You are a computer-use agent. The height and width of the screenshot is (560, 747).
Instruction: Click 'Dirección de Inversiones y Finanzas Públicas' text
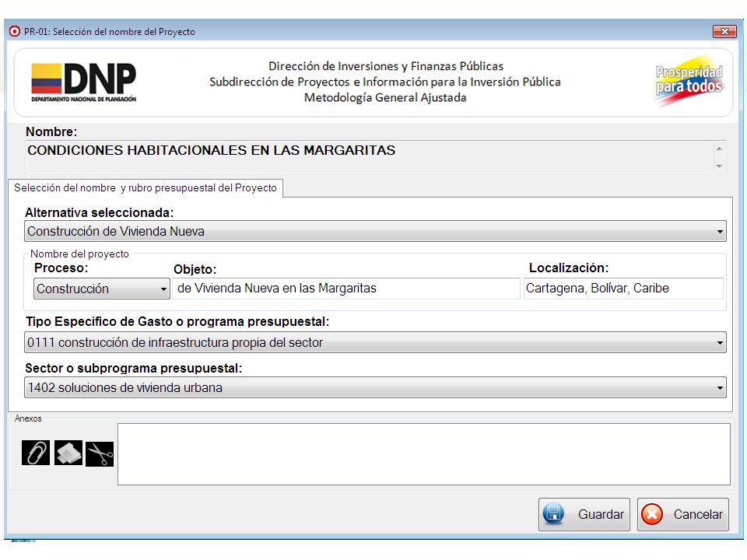(x=386, y=66)
